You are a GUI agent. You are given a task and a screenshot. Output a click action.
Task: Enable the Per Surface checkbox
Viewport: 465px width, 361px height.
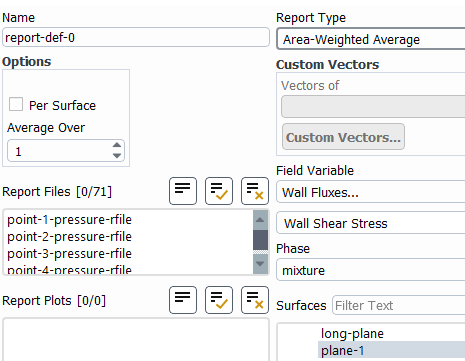click(16, 104)
